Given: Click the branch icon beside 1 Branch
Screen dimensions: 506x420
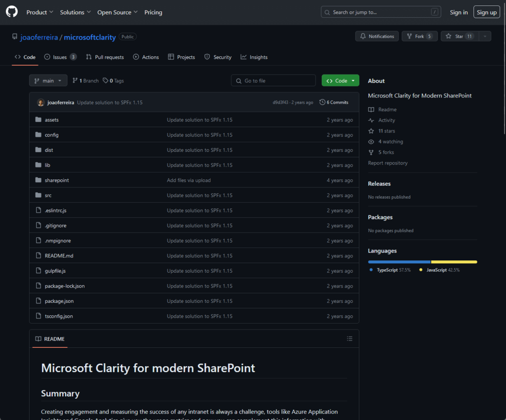Looking at the screenshot, I should pos(75,81).
